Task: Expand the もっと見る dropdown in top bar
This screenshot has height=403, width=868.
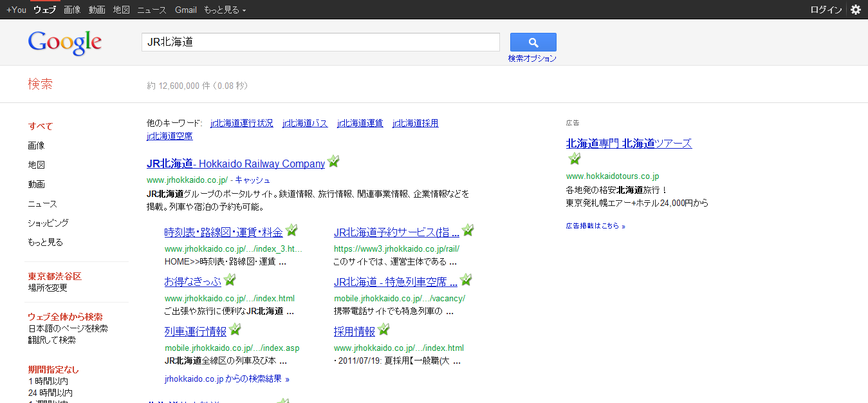Action: [225, 10]
